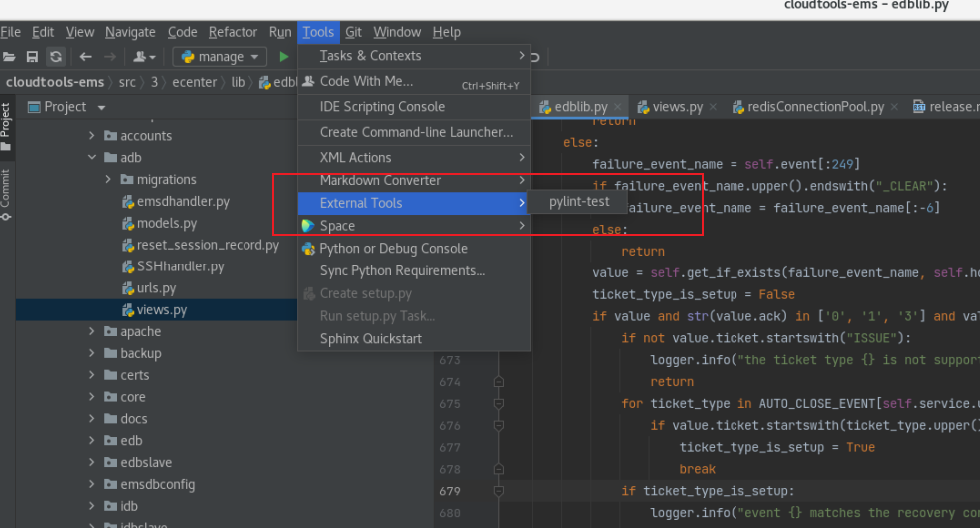This screenshot has width=980, height=528.
Task: Expand the accounts folder
Action: click(x=91, y=135)
